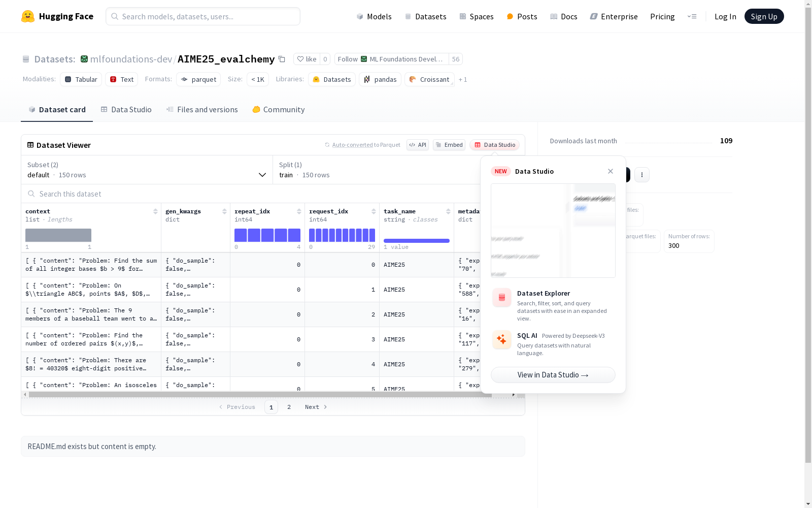Click the repeat_idx histogram bars
This screenshot has width=812, height=508.
(x=267, y=235)
